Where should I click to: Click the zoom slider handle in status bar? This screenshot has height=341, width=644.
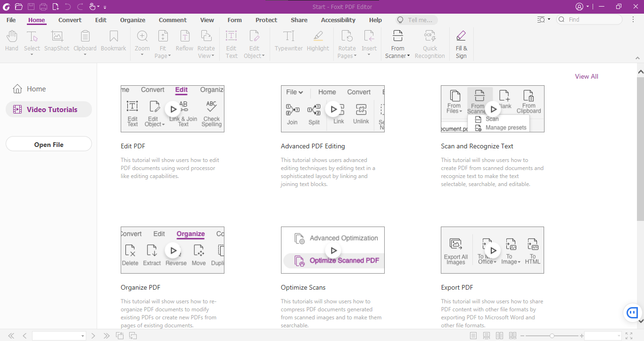(552, 336)
